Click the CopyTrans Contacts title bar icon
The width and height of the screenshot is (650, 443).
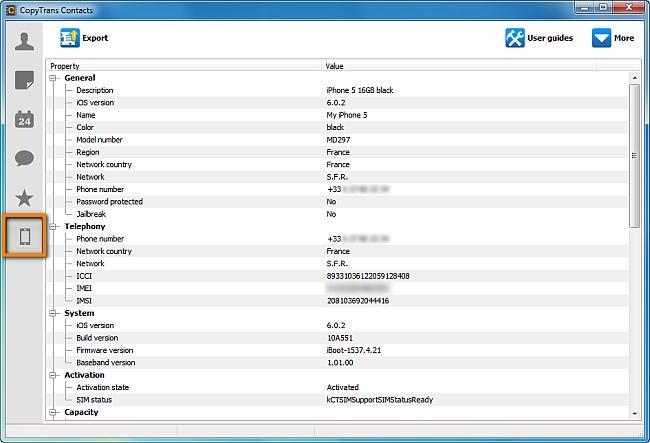(x=11, y=10)
